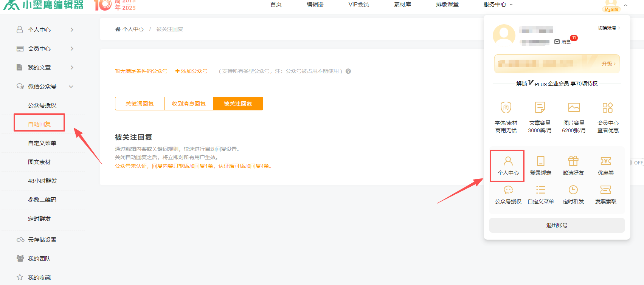Click 会员中心 查看优惠 grid icon

pyautogui.click(x=608, y=107)
